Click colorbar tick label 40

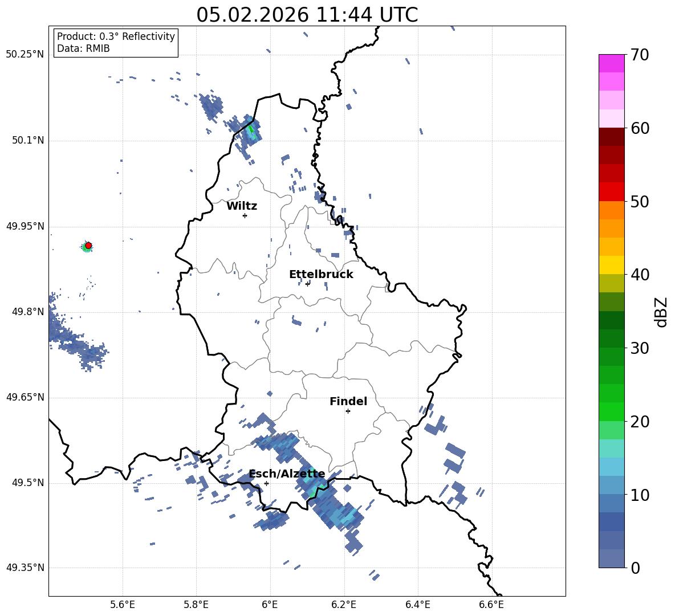639,275
